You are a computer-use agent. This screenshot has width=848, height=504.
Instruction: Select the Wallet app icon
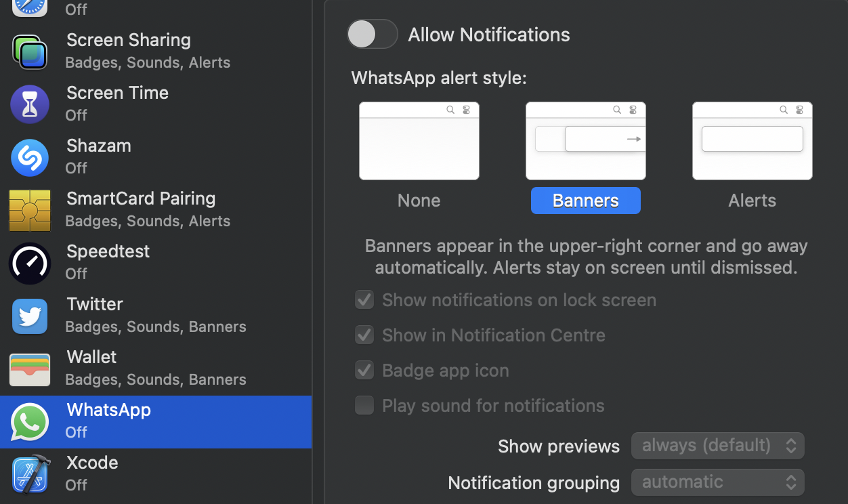click(x=30, y=369)
